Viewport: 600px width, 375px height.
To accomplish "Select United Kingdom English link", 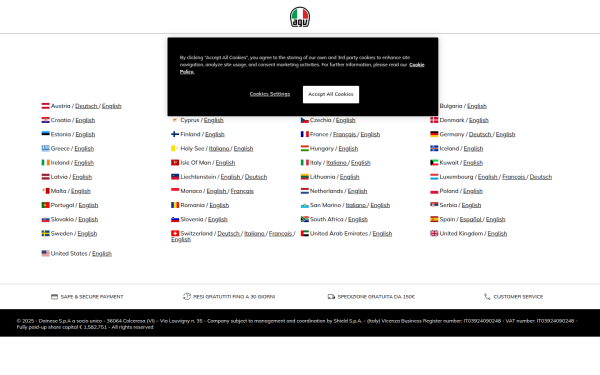I will pos(497,233).
